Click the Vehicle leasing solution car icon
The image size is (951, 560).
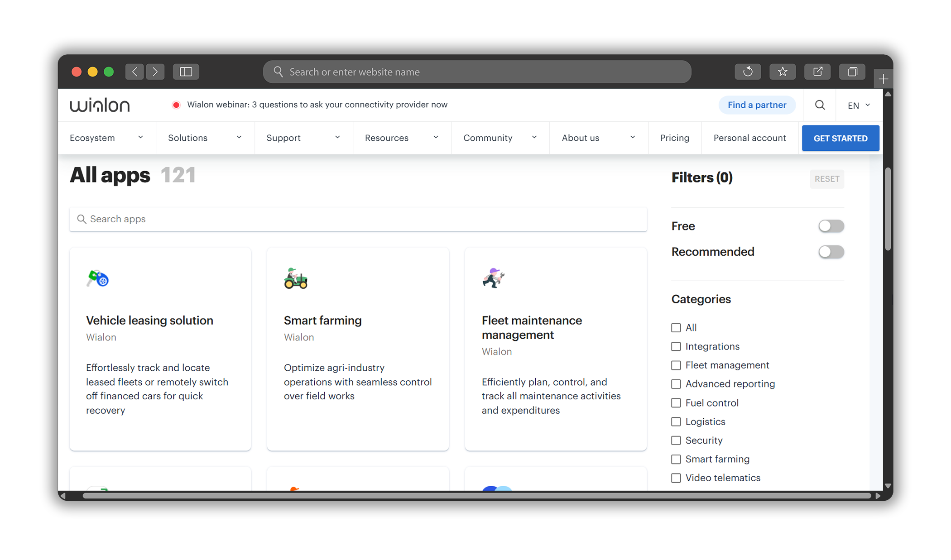[97, 278]
